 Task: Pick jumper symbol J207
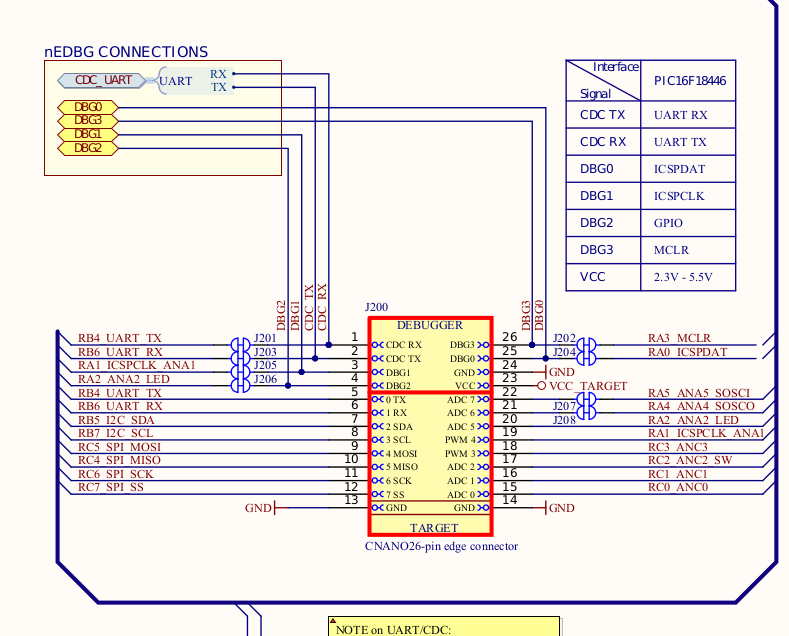coord(586,400)
